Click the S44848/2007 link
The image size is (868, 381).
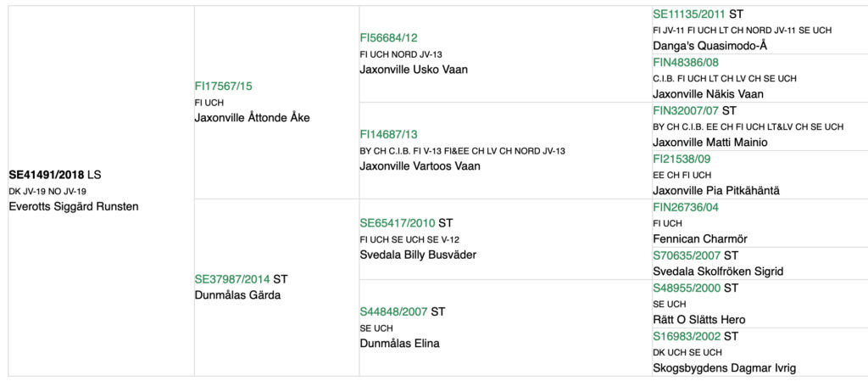393,311
